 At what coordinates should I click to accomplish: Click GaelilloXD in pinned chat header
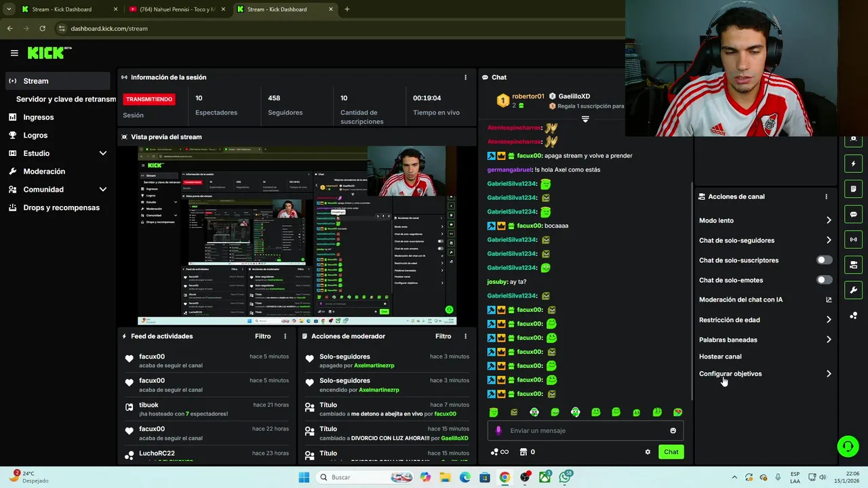pos(574,96)
